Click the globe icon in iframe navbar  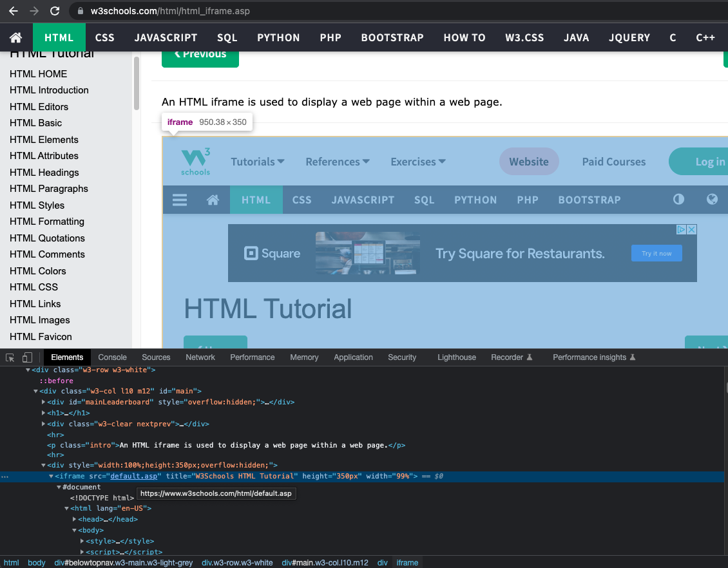click(712, 200)
